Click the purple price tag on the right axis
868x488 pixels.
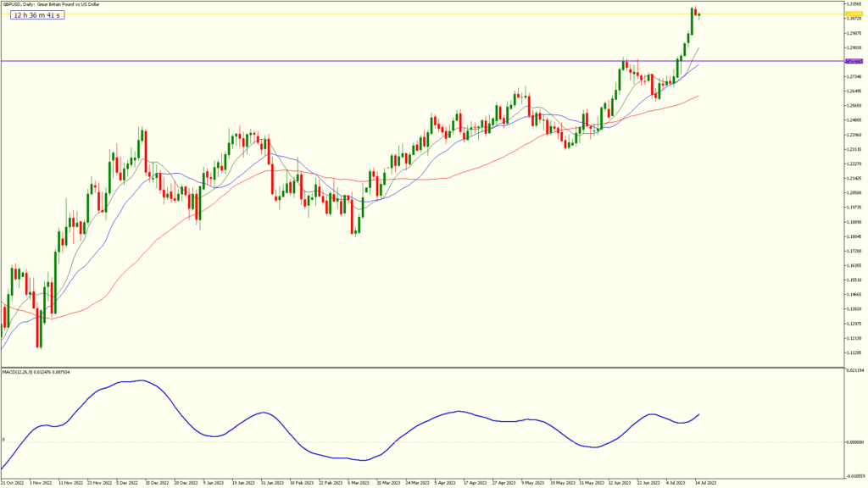pos(854,61)
